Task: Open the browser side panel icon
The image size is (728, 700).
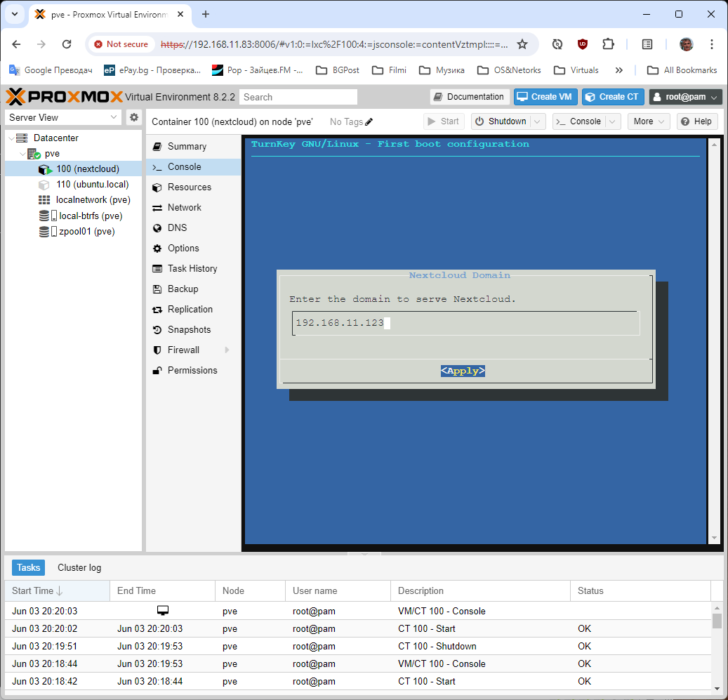Action: tap(647, 44)
